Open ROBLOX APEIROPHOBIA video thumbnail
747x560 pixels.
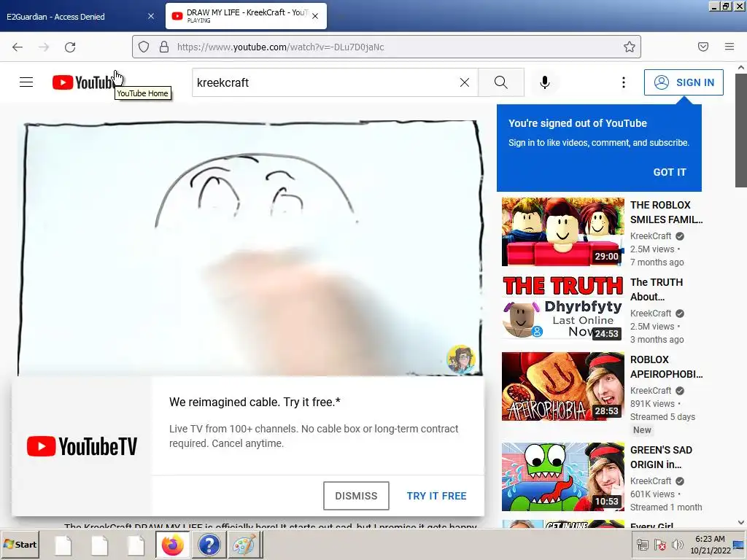(x=562, y=386)
